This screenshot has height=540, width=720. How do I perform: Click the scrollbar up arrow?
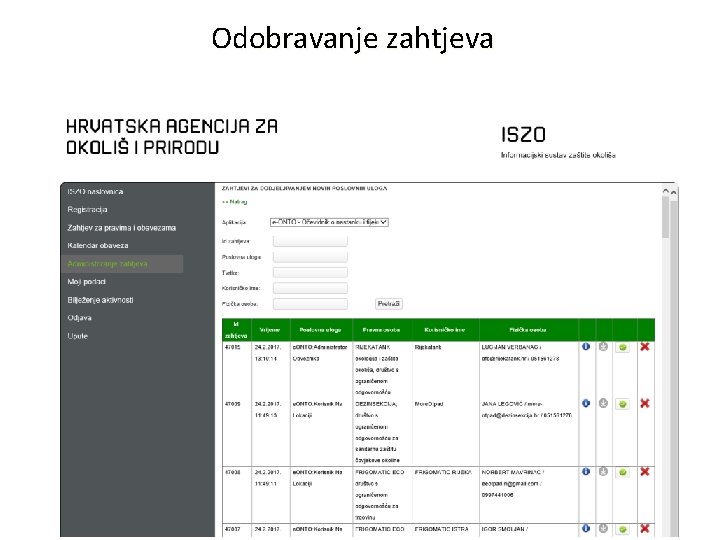click(x=665, y=190)
